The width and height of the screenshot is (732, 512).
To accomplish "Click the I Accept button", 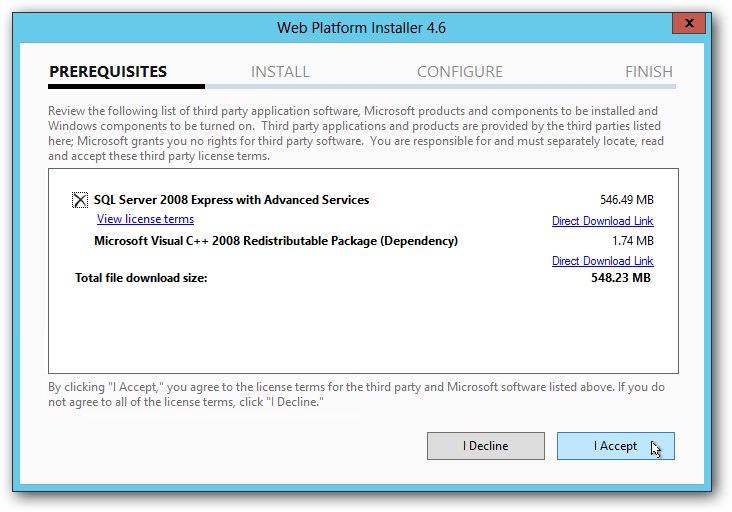I will pos(615,446).
